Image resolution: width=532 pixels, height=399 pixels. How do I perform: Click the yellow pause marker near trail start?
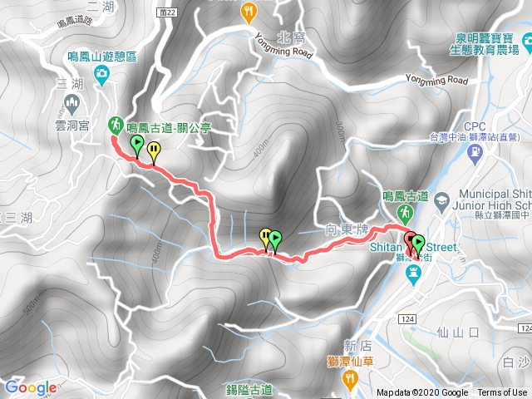154,151
